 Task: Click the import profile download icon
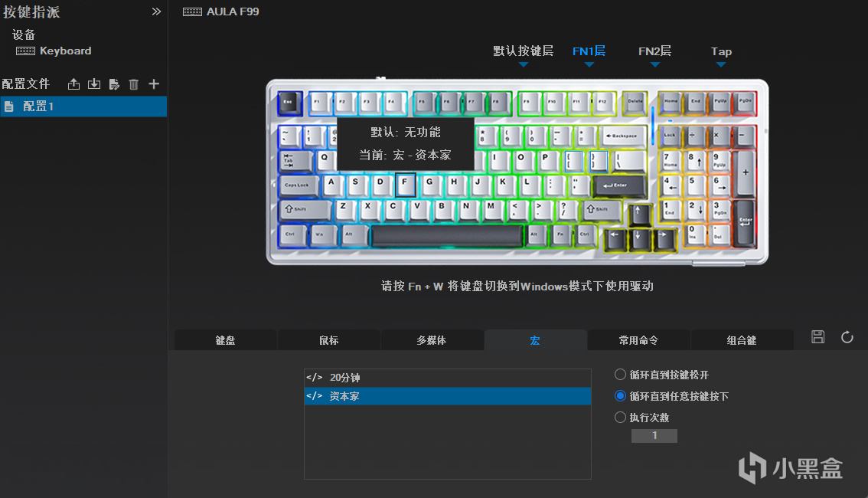(x=94, y=84)
